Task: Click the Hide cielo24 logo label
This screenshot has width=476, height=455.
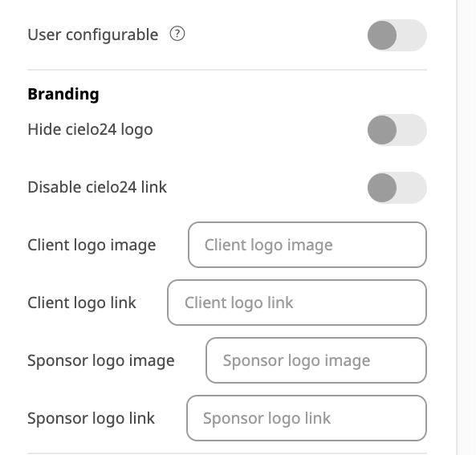Action: coord(90,130)
